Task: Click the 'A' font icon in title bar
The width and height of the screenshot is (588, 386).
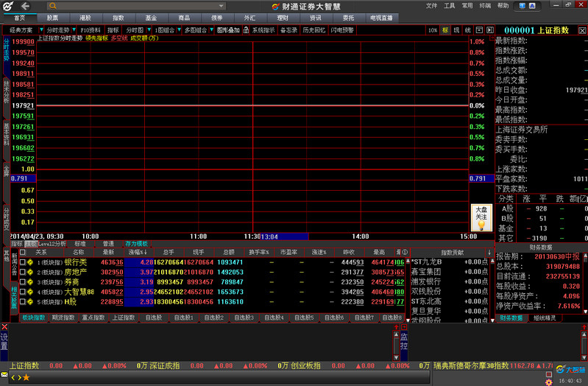Action: click(532, 6)
